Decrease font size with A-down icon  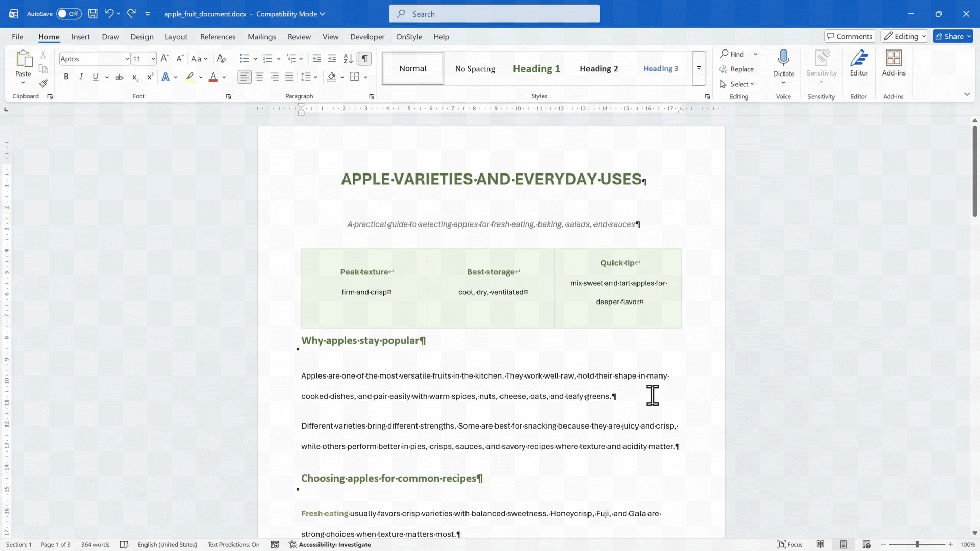[x=179, y=59]
